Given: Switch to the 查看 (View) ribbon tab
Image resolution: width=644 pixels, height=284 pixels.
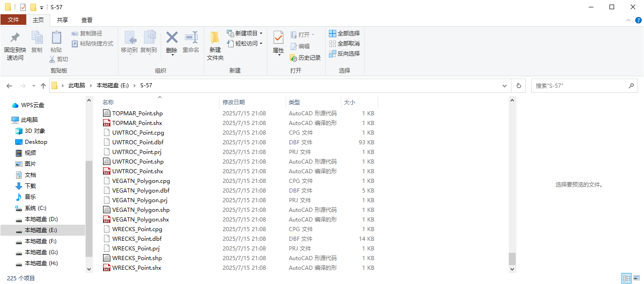Looking at the screenshot, I should pos(87,20).
